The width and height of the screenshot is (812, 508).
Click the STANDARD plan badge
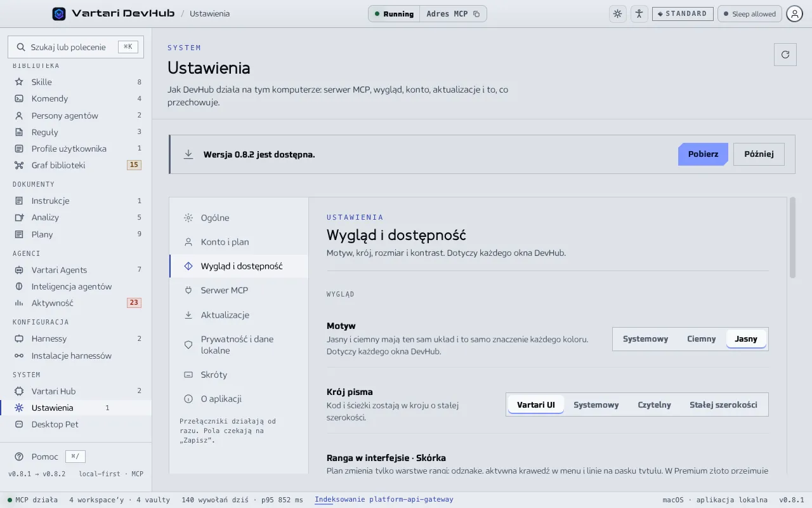683,13
